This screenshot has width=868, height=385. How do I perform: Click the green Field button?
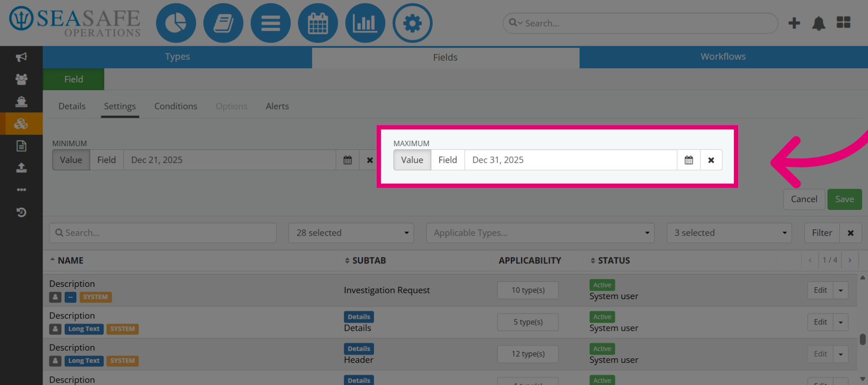pos(74,79)
